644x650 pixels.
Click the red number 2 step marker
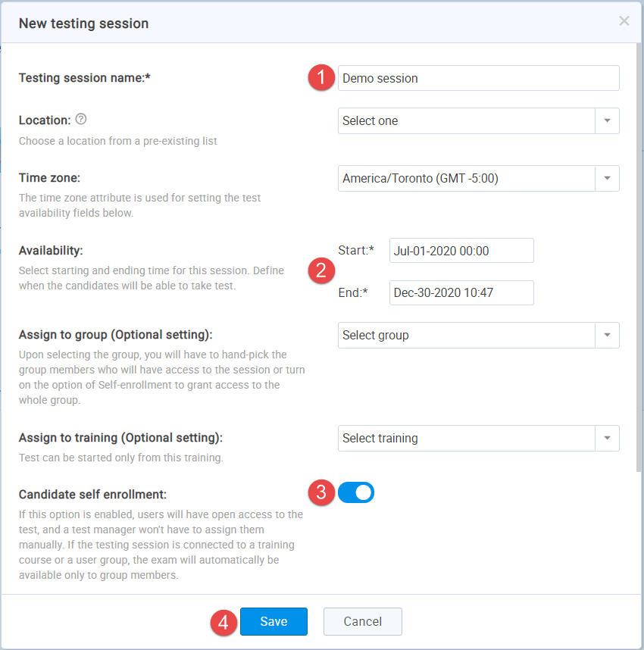[x=321, y=271]
